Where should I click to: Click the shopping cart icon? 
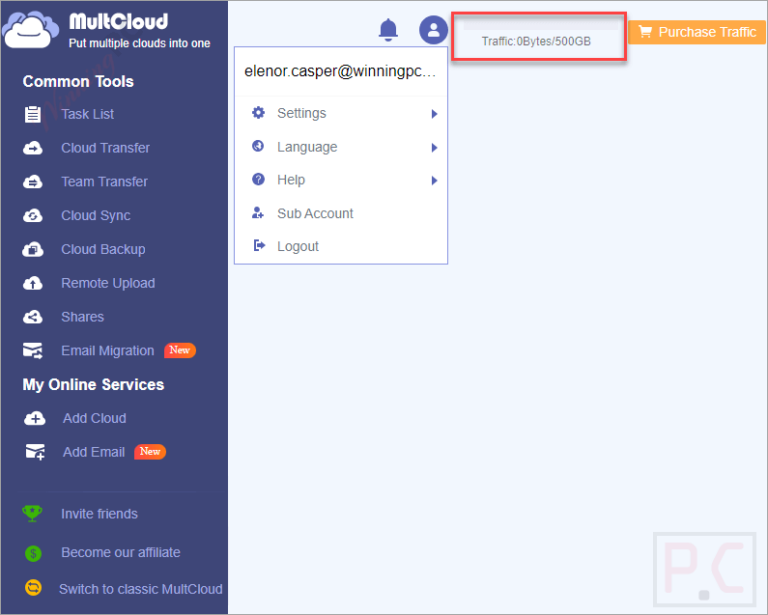pyautogui.click(x=645, y=32)
